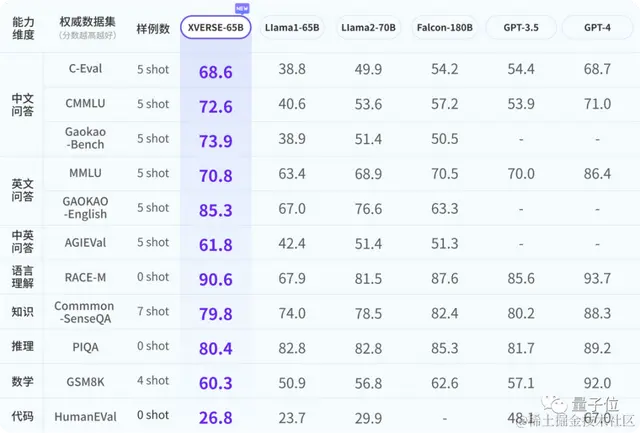Screen dimensions: 640x433
Task: Select the XVERSE-65B model pill
Action: 216,27
